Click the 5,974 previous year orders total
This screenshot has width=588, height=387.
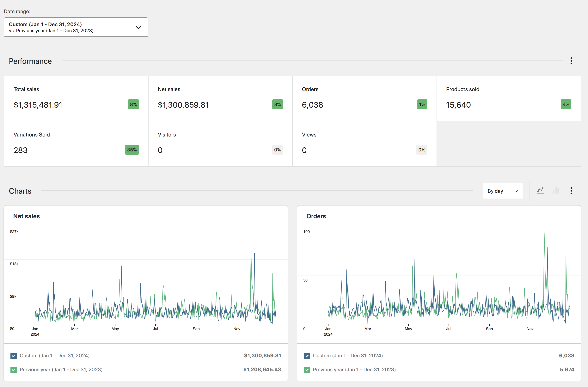tap(567, 369)
